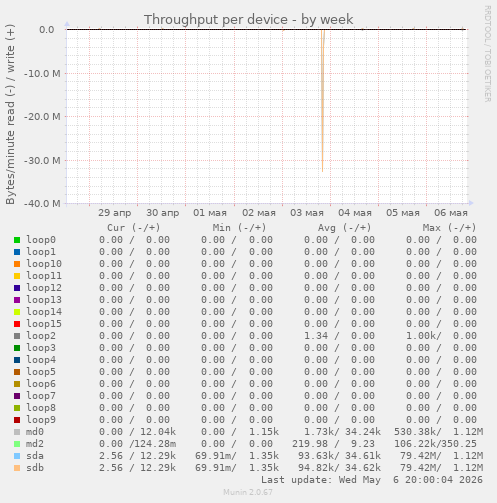The width and height of the screenshot is (497, 503).
Task: Click the Avg (-/+) column header
Action: 344,228
